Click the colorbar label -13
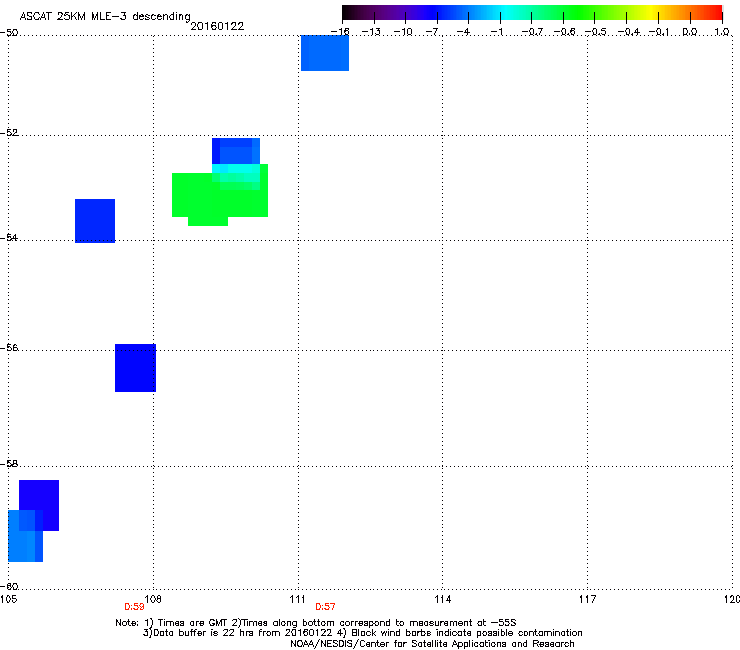The width and height of the screenshot is (740, 650). coord(371,32)
